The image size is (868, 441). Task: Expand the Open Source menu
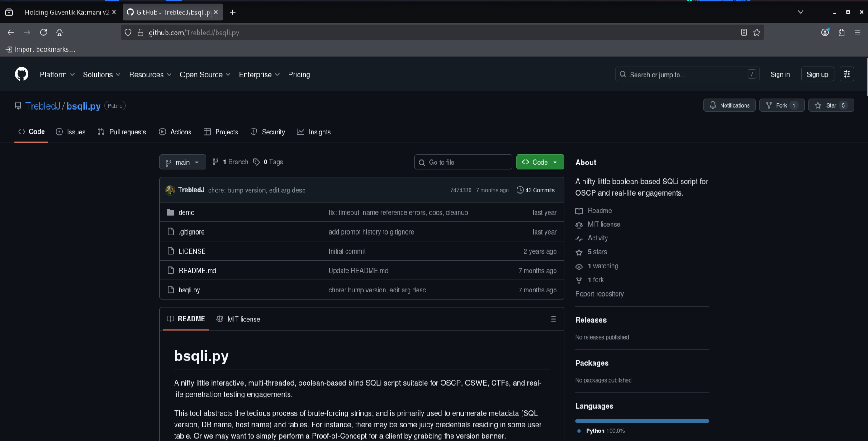205,75
